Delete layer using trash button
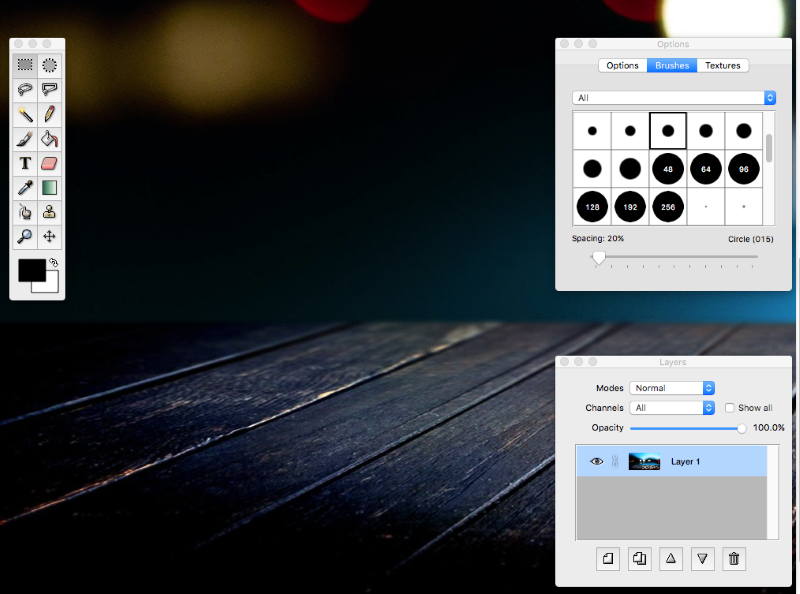 click(734, 558)
